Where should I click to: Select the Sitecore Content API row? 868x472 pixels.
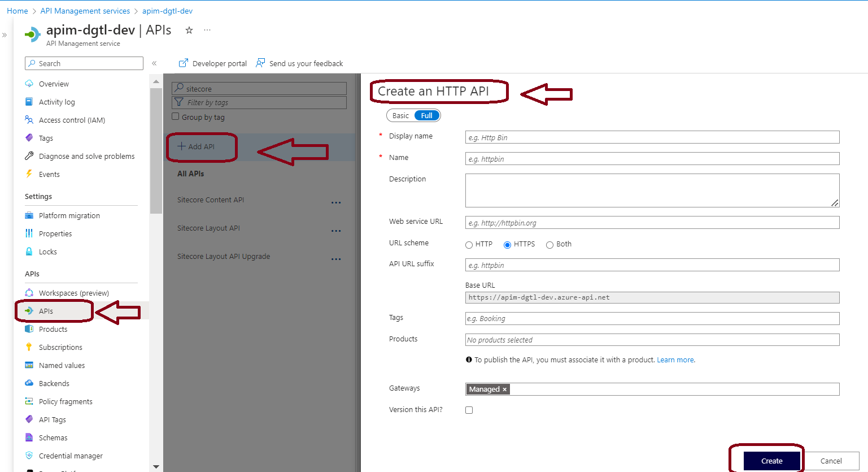pos(259,200)
